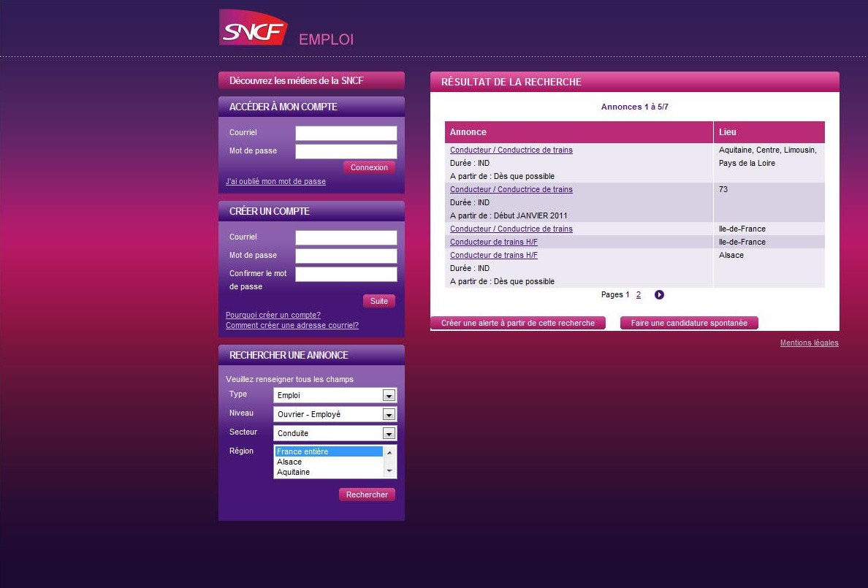Focus the Courriel field under Créer un compte
Screen dimensions: 868x588
pos(346,237)
